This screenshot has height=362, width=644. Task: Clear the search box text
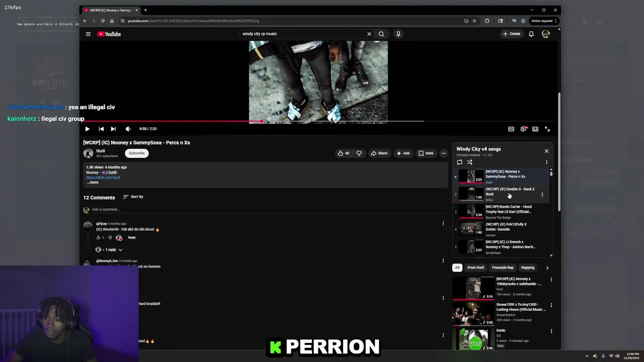click(x=369, y=34)
